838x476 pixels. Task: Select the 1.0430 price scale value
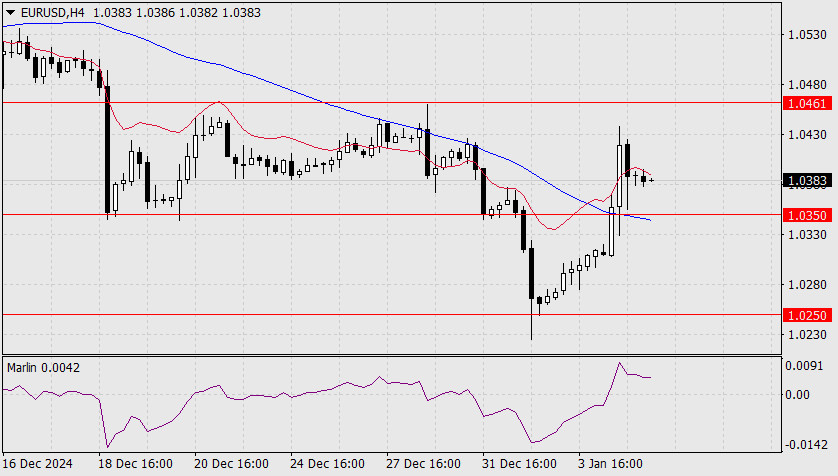(x=807, y=134)
